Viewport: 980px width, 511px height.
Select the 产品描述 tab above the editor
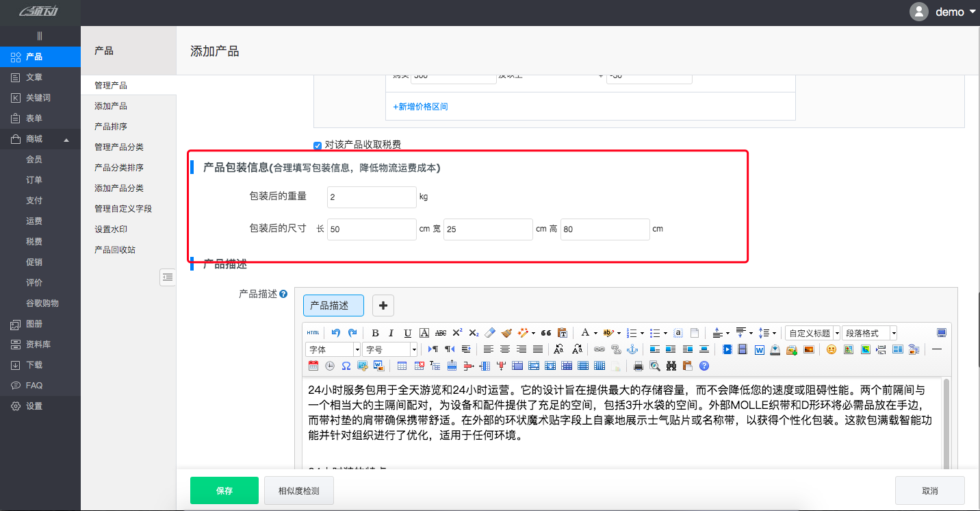[333, 306]
